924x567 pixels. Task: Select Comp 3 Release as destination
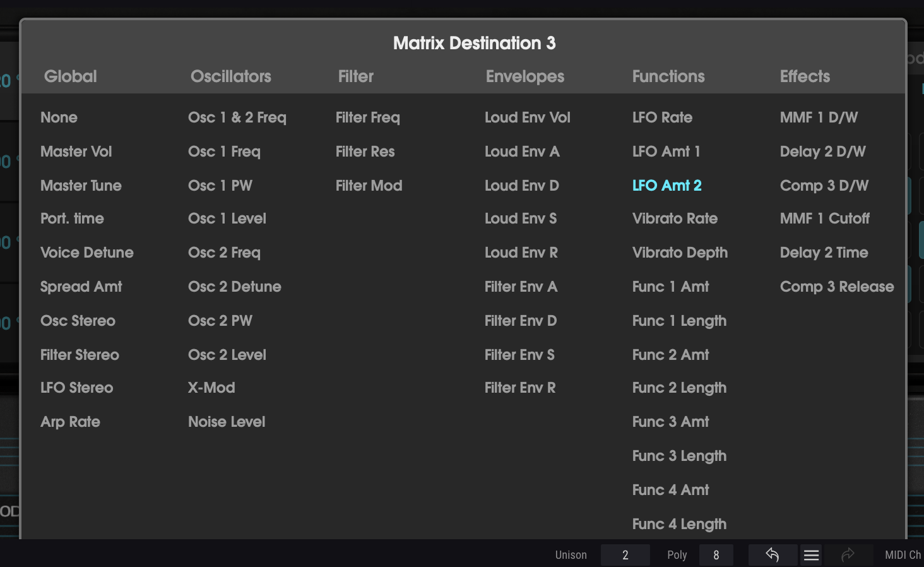tap(837, 286)
